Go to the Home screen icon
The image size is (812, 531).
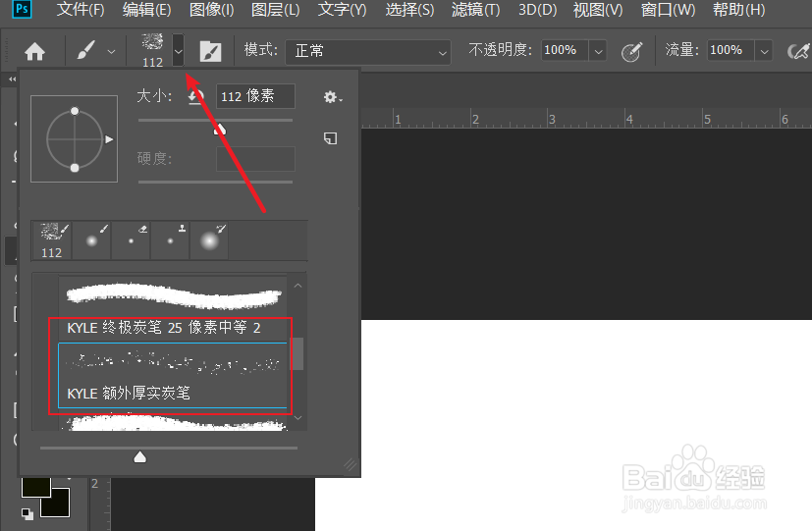point(34,51)
